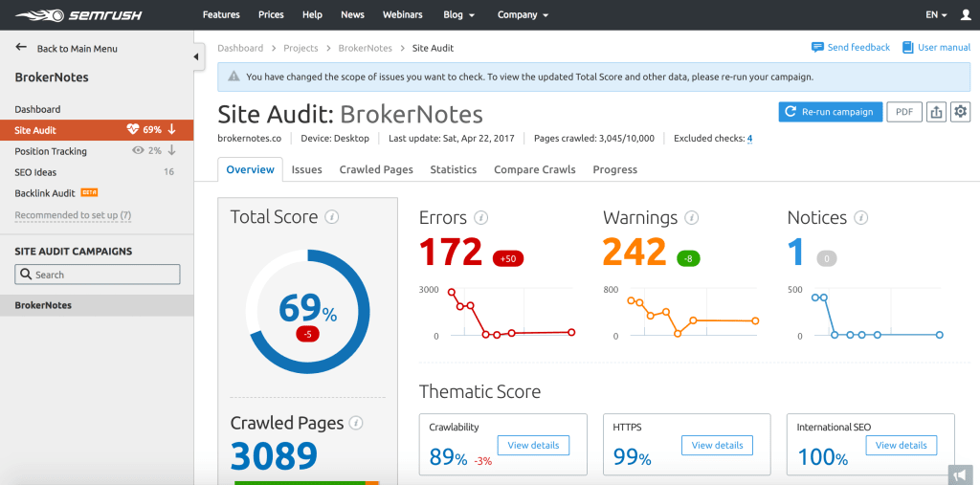980x485 pixels.
Task: Open Dashboard in the sidebar
Action: pyautogui.click(x=37, y=109)
